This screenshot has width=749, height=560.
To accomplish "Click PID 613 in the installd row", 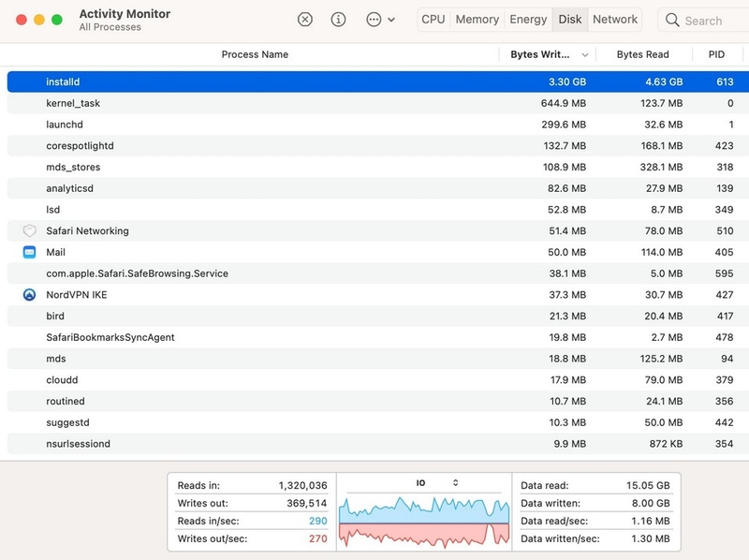I will pyautogui.click(x=725, y=81).
